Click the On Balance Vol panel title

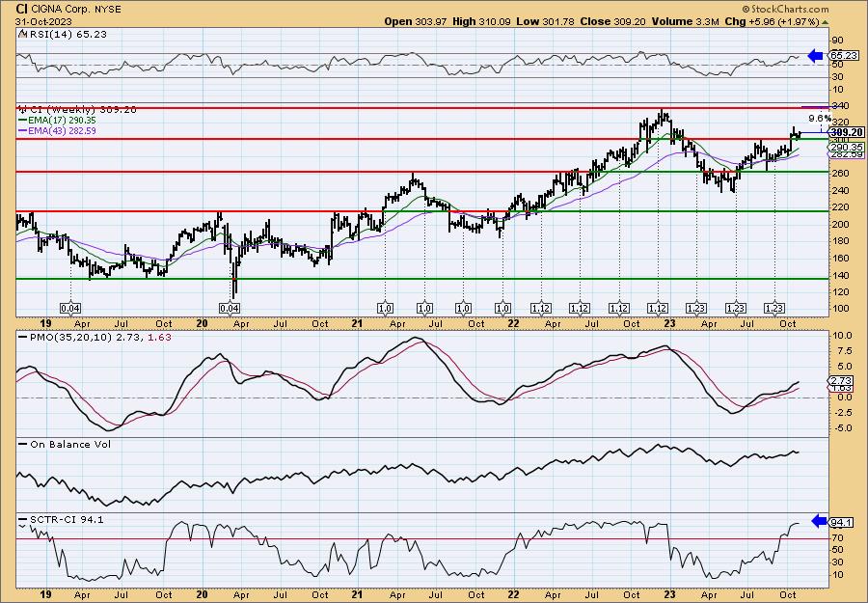click(x=69, y=445)
